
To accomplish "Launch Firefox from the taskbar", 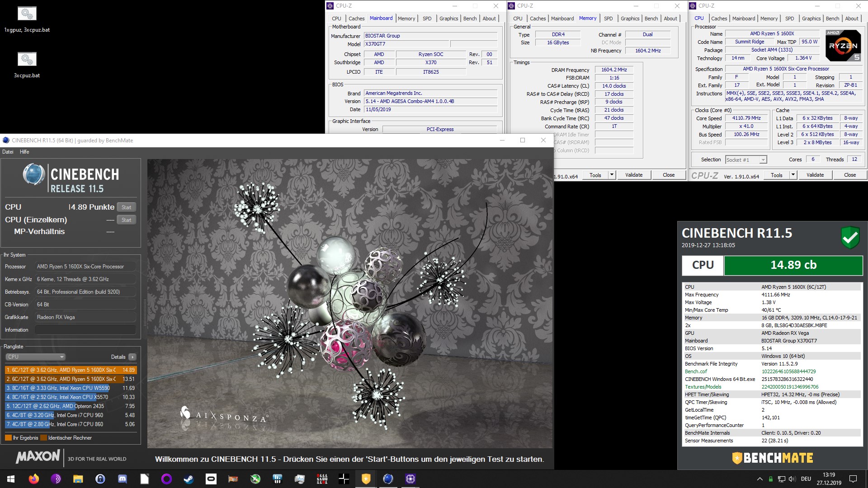I will coord(33,479).
